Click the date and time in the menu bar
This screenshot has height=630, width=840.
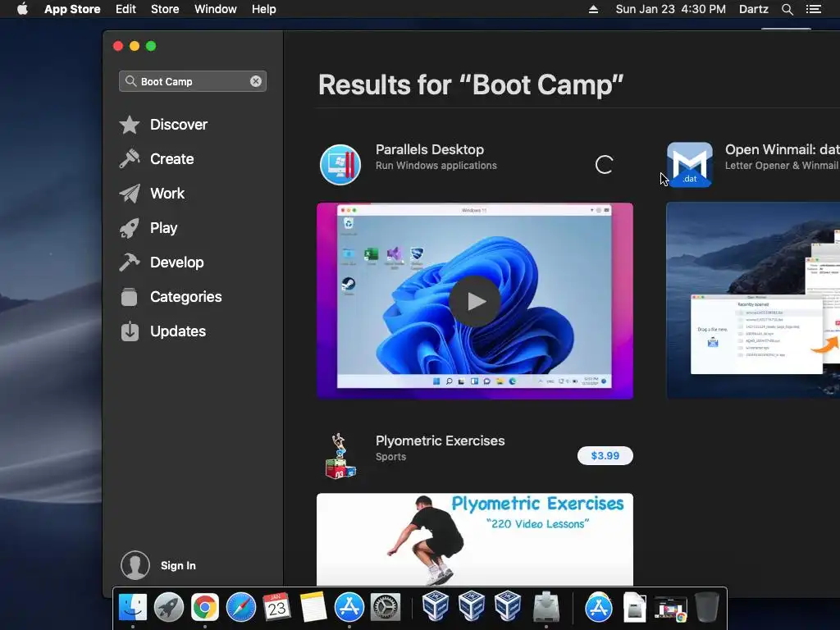[671, 9]
